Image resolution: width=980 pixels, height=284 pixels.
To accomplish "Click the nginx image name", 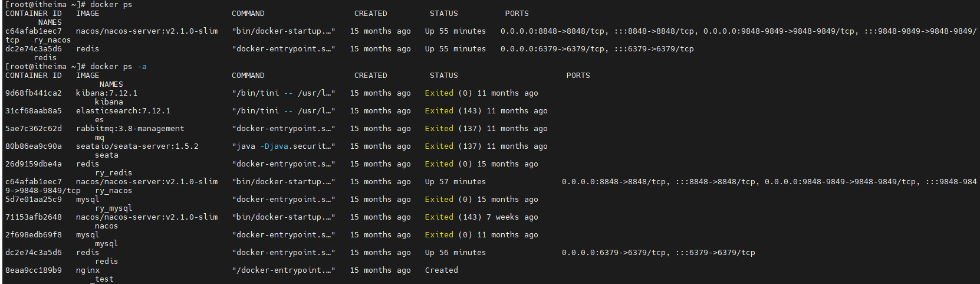I will (x=88, y=270).
